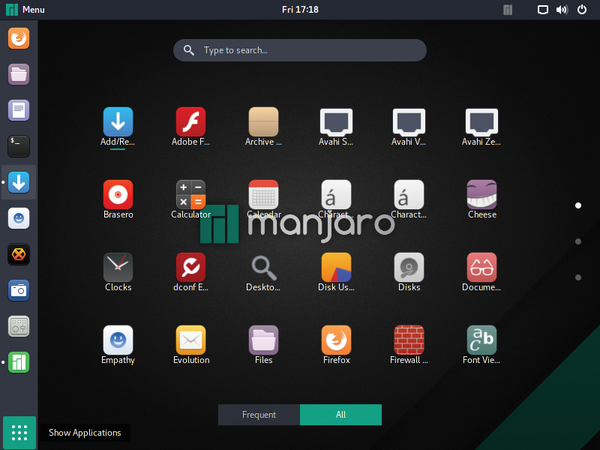Open the Menu in top bar
The width and height of the screenshot is (600, 450).
pos(25,10)
